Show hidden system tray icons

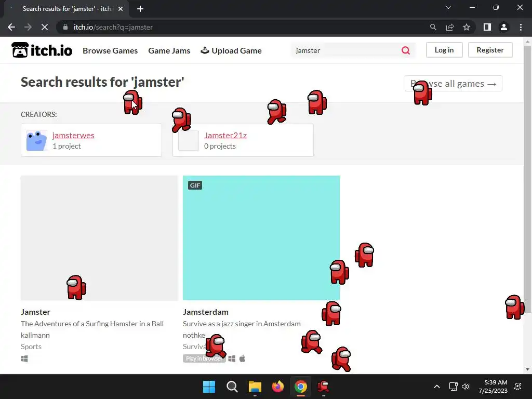click(437, 387)
